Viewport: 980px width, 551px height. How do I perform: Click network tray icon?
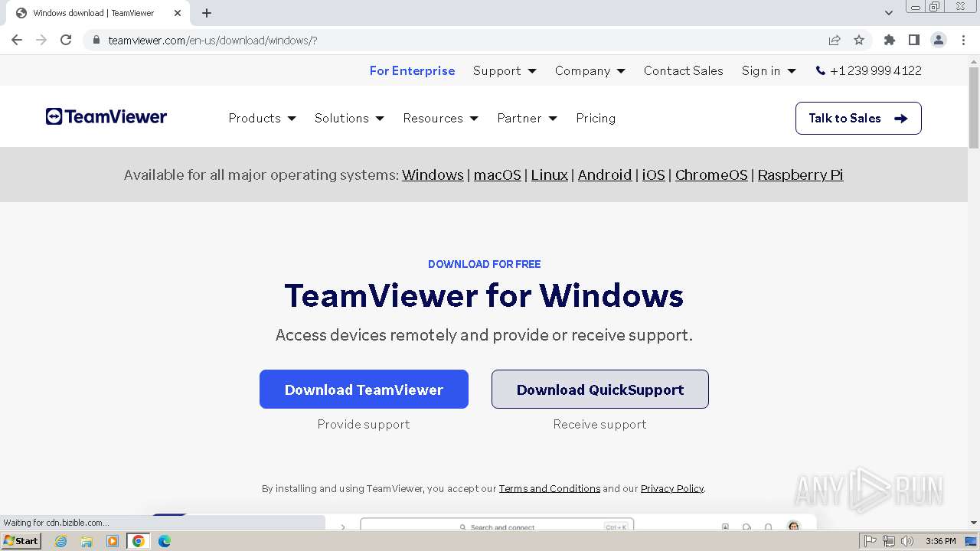[889, 541]
